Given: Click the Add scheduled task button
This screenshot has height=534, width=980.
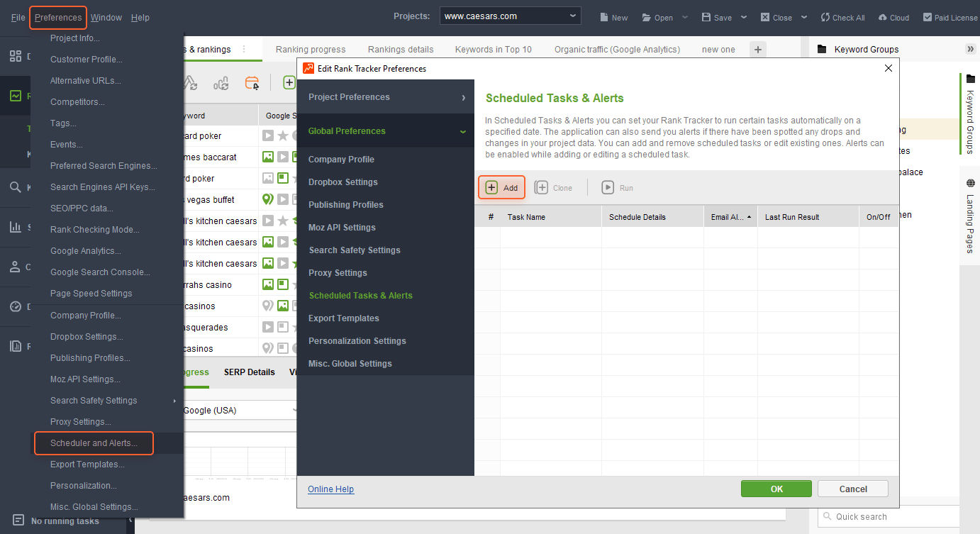Looking at the screenshot, I should tap(501, 187).
